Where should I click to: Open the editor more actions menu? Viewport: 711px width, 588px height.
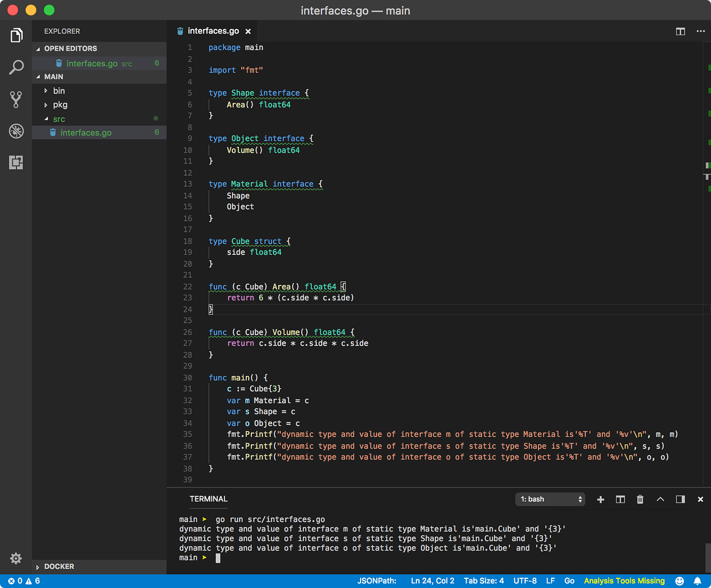click(700, 31)
